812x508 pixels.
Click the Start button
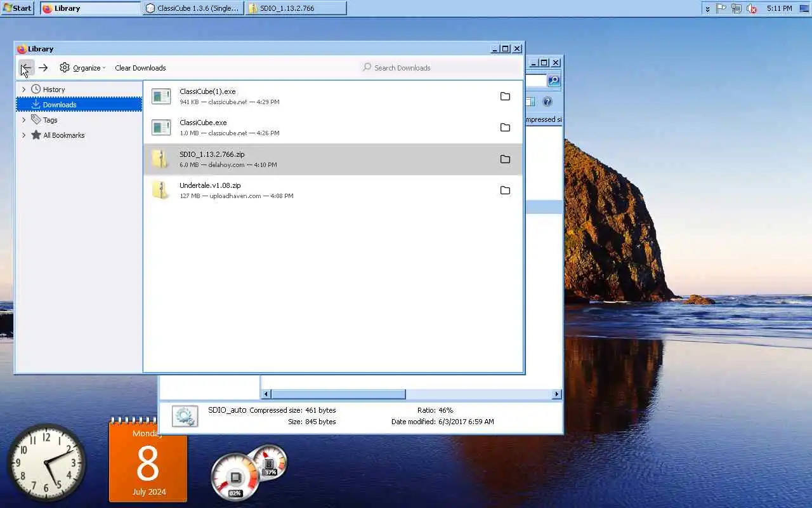click(17, 8)
